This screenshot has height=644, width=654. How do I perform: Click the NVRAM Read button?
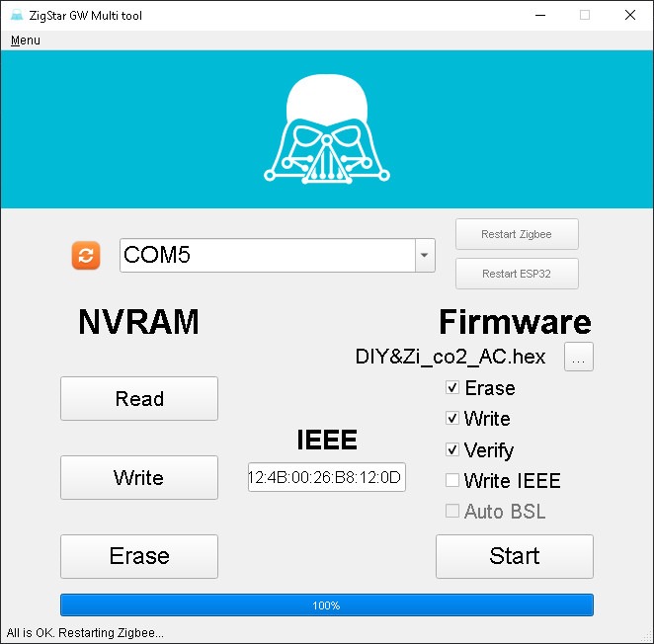click(139, 399)
